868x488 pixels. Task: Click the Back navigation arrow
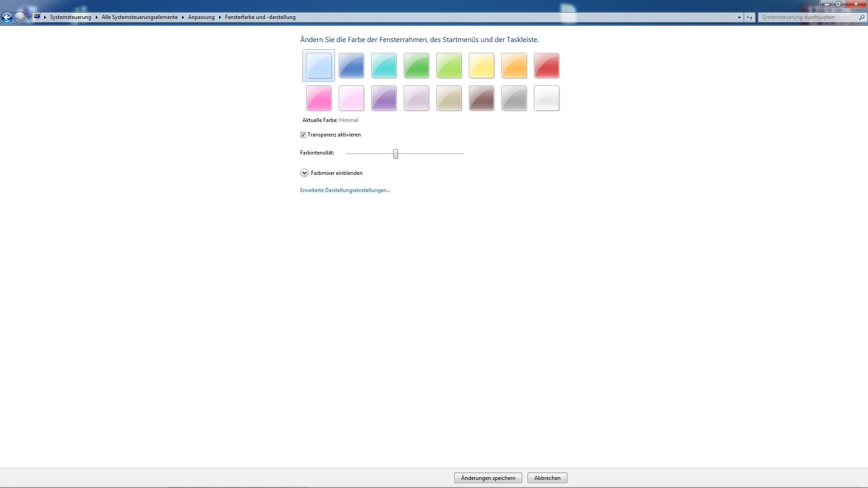(x=7, y=17)
